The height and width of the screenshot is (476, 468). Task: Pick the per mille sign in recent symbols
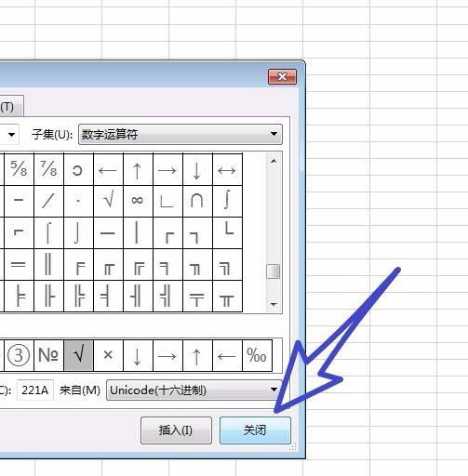pyautogui.click(x=258, y=355)
